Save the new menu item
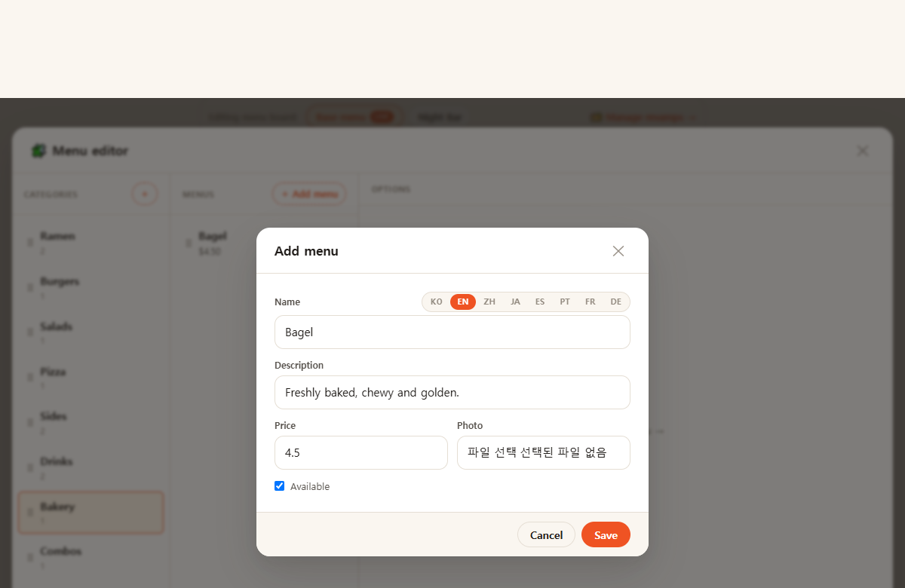This screenshot has height=588, width=905. 606,534
